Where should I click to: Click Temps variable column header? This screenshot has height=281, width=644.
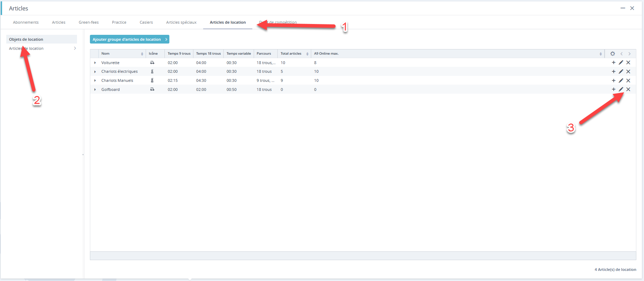239,54
